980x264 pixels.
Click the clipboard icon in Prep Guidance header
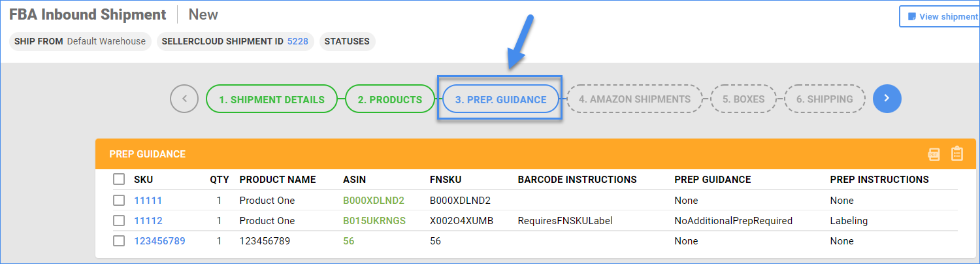957,154
